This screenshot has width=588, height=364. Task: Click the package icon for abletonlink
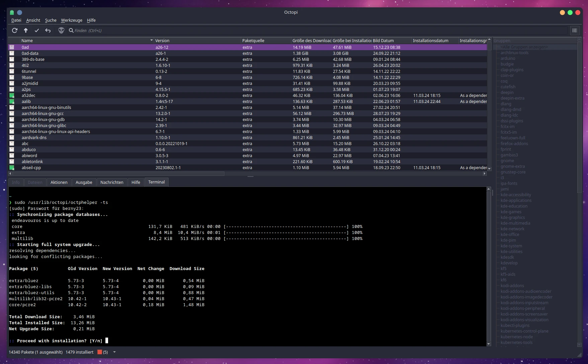[x=12, y=162]
